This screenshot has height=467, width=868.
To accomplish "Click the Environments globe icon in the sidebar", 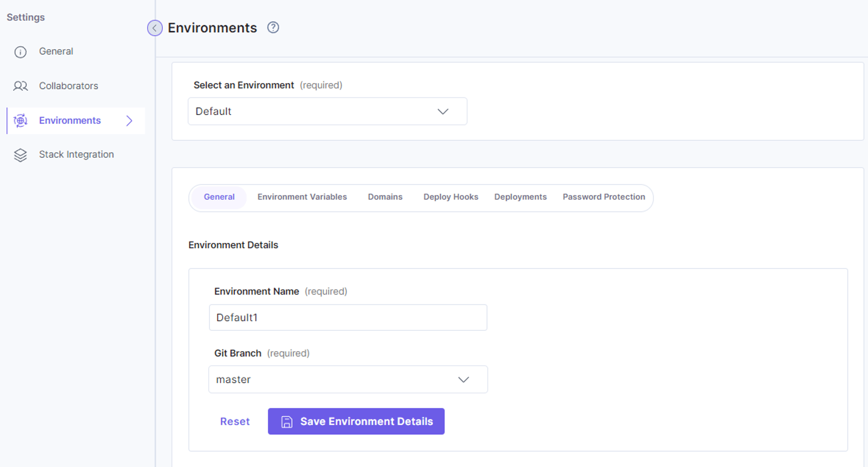I will pyautogui.click(x=20, y=121).
